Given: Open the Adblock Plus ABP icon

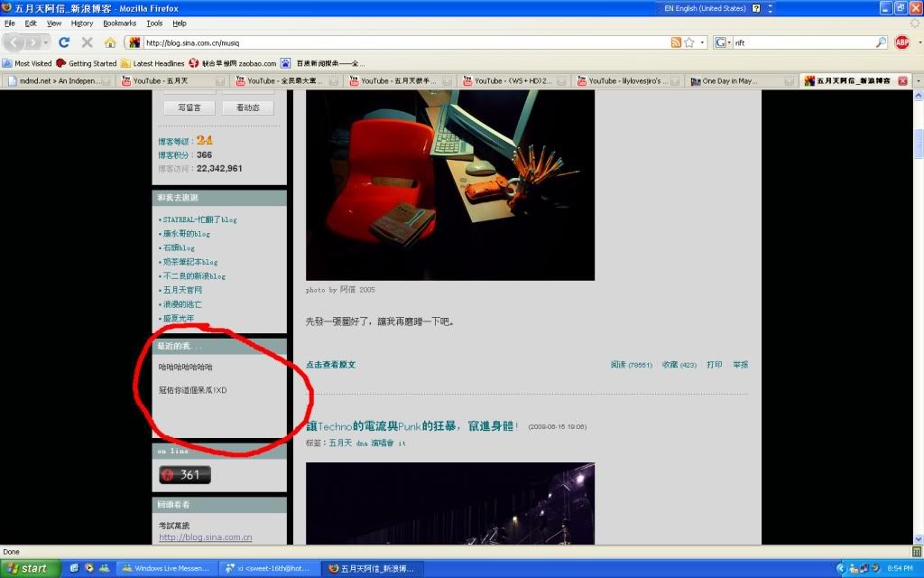Looking at the screenshot, I should click(x=901, y=42).
